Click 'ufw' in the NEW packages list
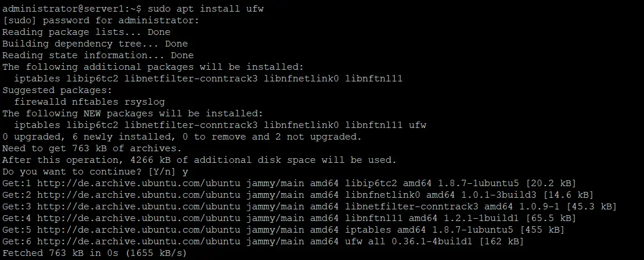The image size is (644, 260). point(418,125)
